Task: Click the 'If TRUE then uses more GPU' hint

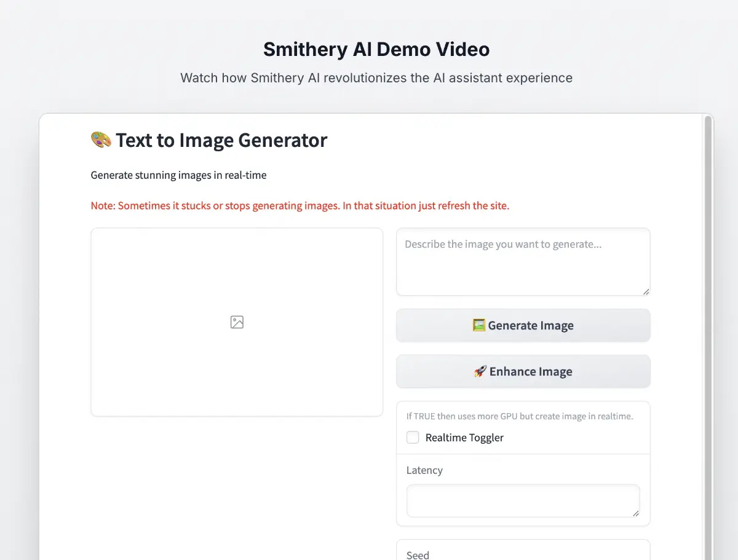Action: [x=520, y=416]
